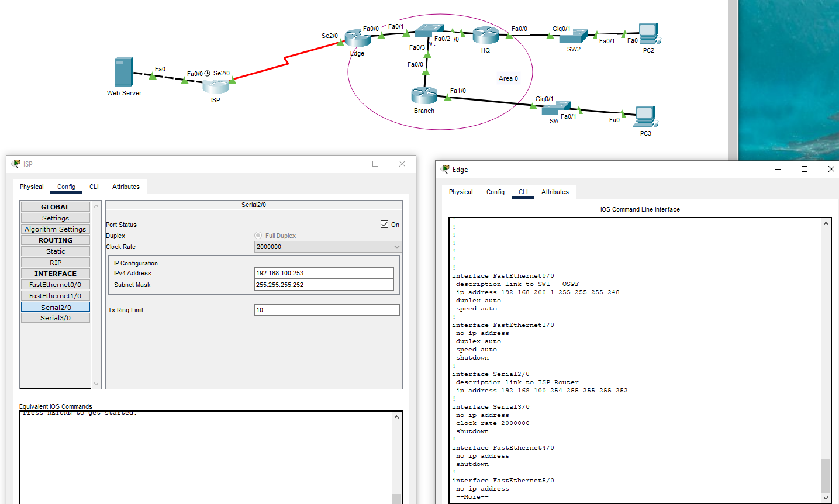The image size is (839, 504).
Task: Select the CLI tab in Edge window
Action: [x=523, y=192]
